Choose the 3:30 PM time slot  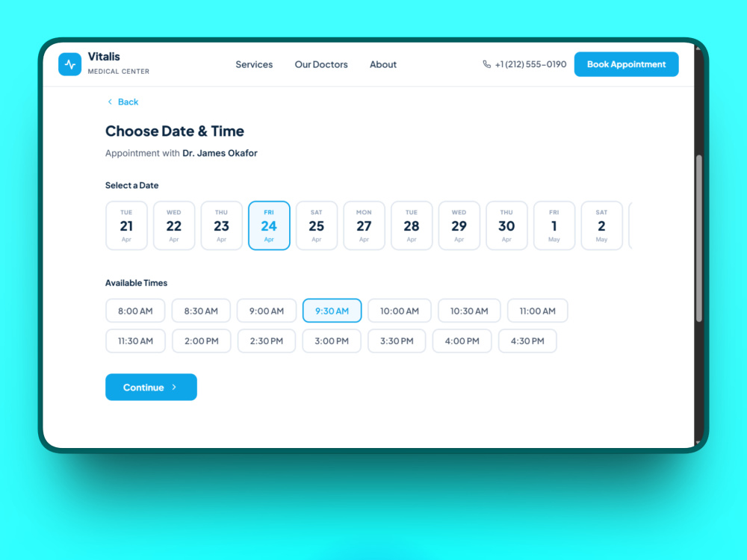(x=397, y=341)
